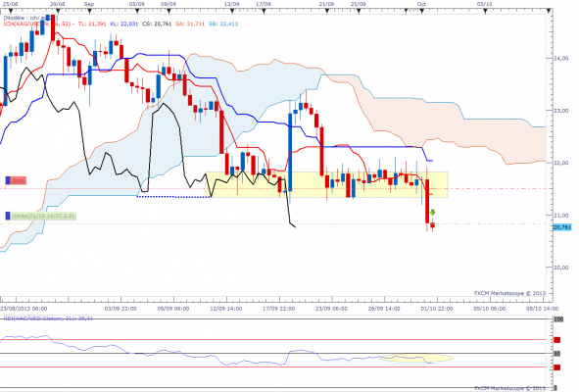Viewport: 579px width, 392px height.
Task: Click the Oct date triangle marker
Action: tap(421, 11)
